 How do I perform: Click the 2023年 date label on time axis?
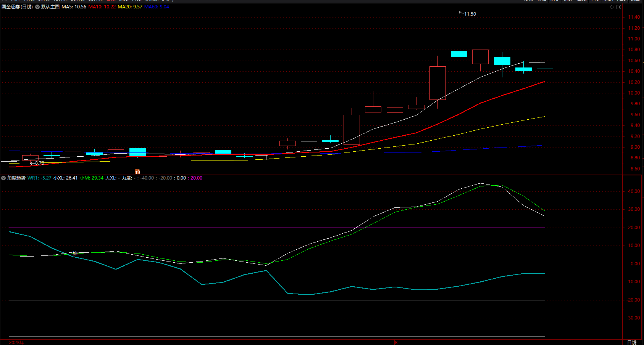click(16, 342)
